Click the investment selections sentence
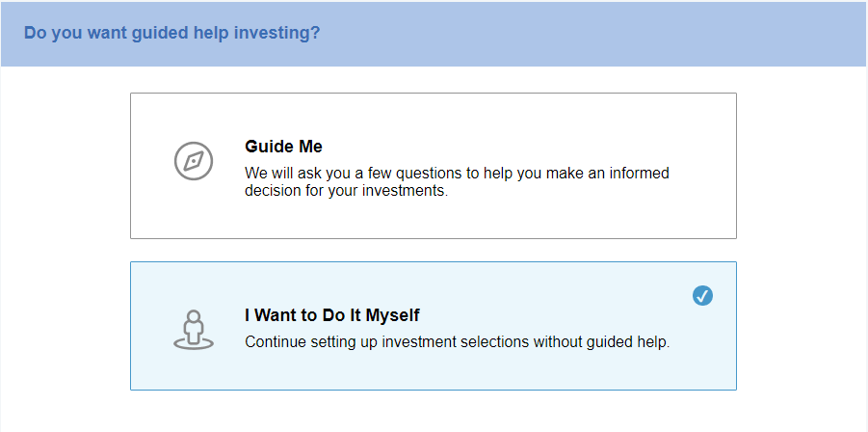 457,341
